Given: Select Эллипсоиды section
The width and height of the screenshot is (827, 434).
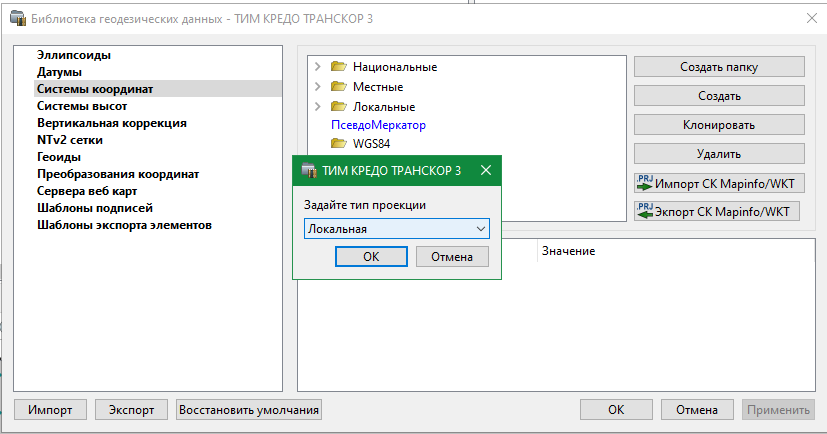Looking at the screenshot, I should tap(74, 55).
